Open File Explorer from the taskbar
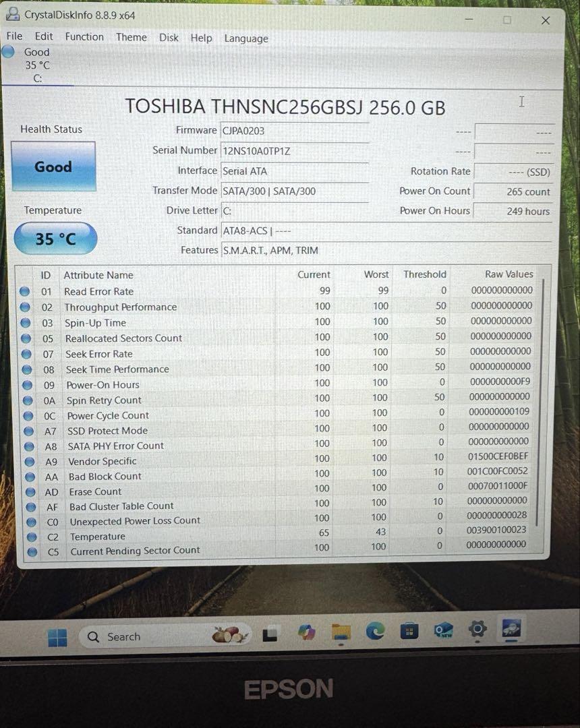Screen dimensions: 580x728 [x=341, y=632]
